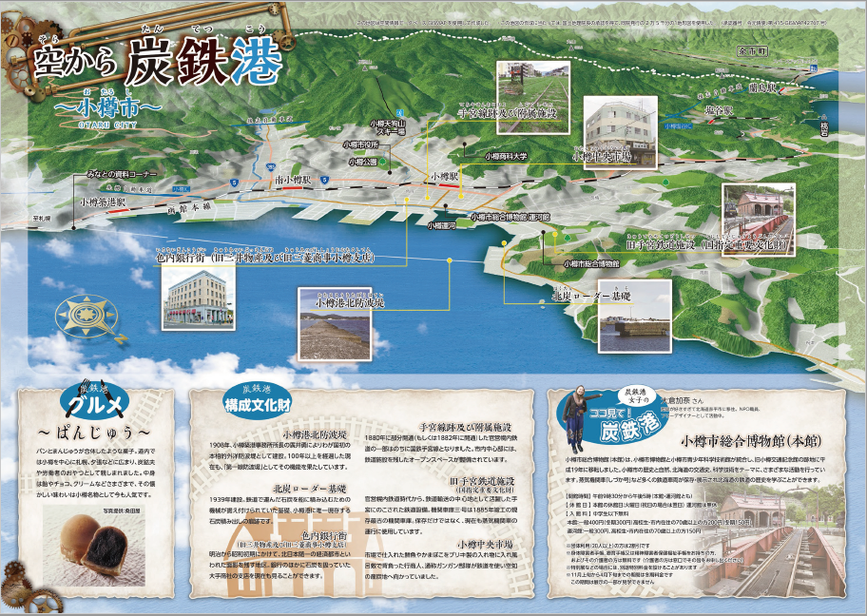Open the 北炭ローダー基礎 harbor photo
This screenshot has width=867, height=616.
(635, 316)
